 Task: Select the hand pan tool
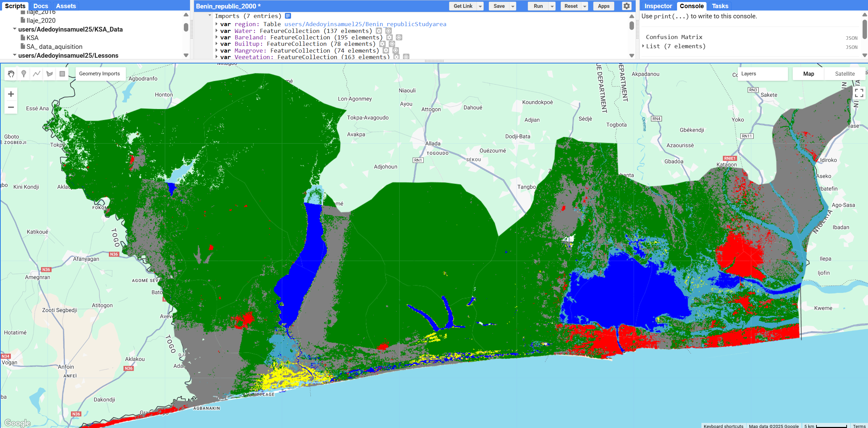click(x=11, y=74)
